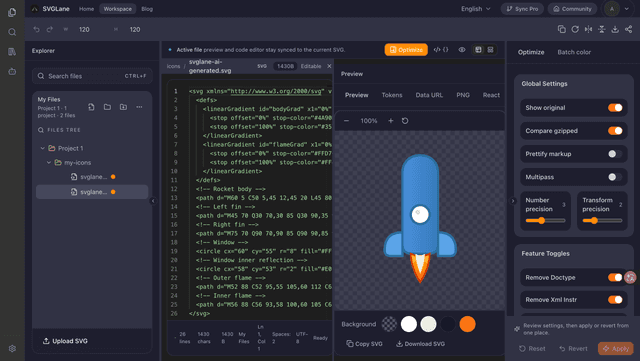Enable Prettify markup
Image resolution: width=640 pixels, height=361 pixels.
pyautogui.click(x=615, y=154)
